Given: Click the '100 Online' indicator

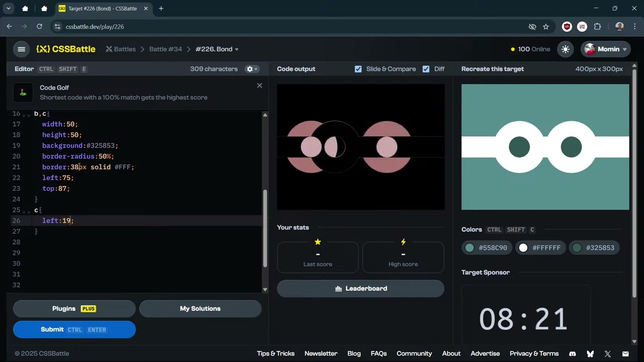Looking at the screenshot, I should click(530, 49).
